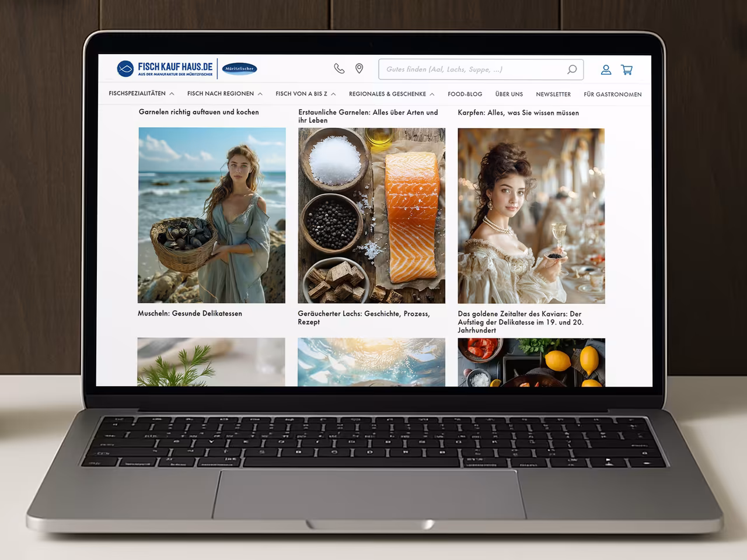747x560 pixels.
Task: Click the phone contact icon
Action: tap(339, 69)
